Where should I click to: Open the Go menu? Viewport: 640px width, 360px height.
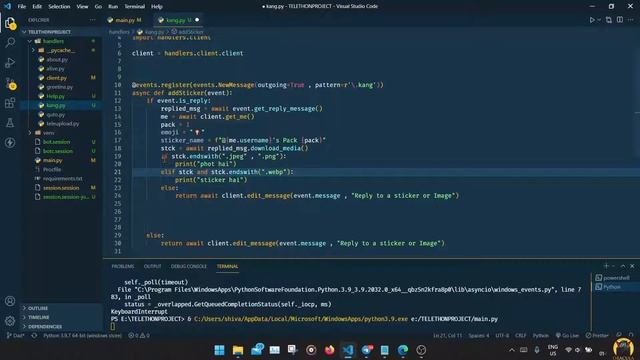pos(98,7)
